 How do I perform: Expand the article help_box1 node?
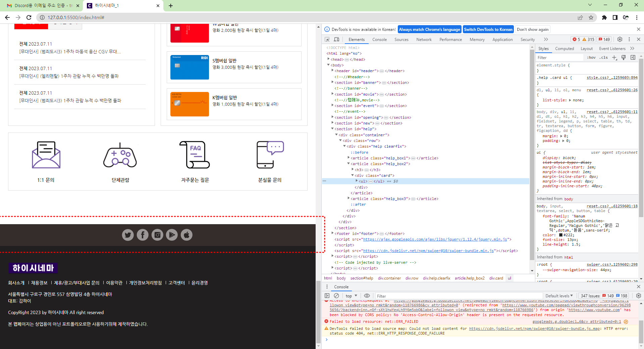point(348,158)
